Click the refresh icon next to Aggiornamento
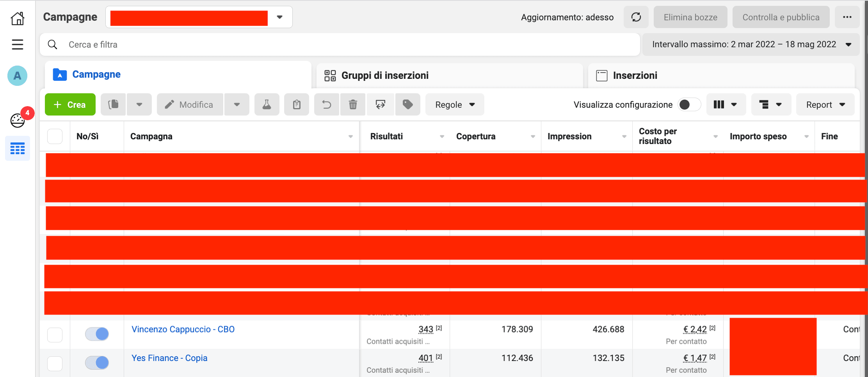 pyautogui.click(x=636, y=17)
